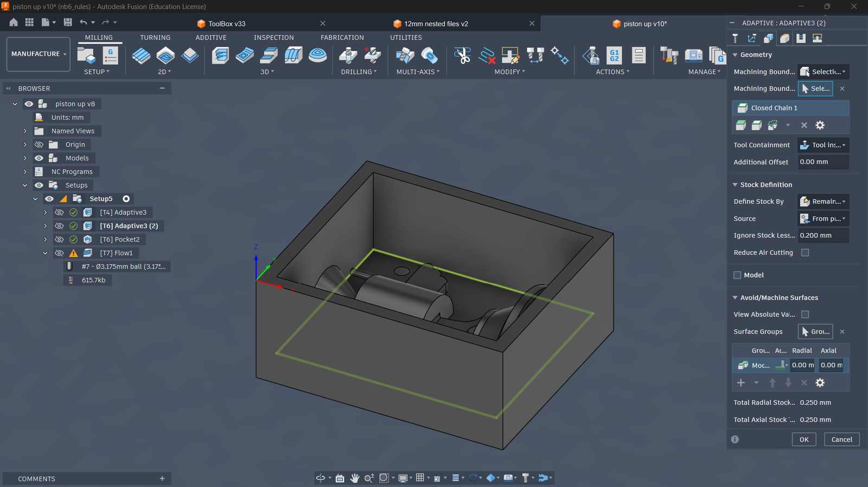Click the Home icon in title bar
This screenshot has height=487, width=868.
click(x=14, y=22)
